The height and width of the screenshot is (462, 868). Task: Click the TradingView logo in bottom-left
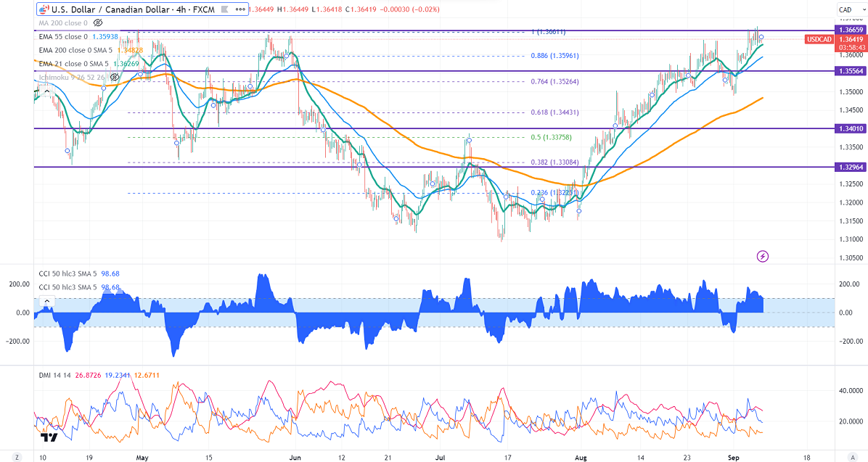click(x=49, y=437)
